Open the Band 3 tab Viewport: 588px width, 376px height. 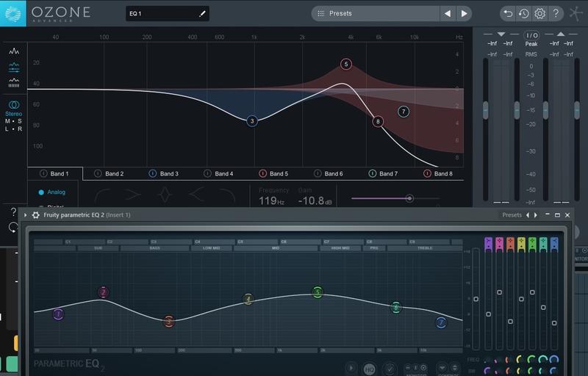click(164, 174)
